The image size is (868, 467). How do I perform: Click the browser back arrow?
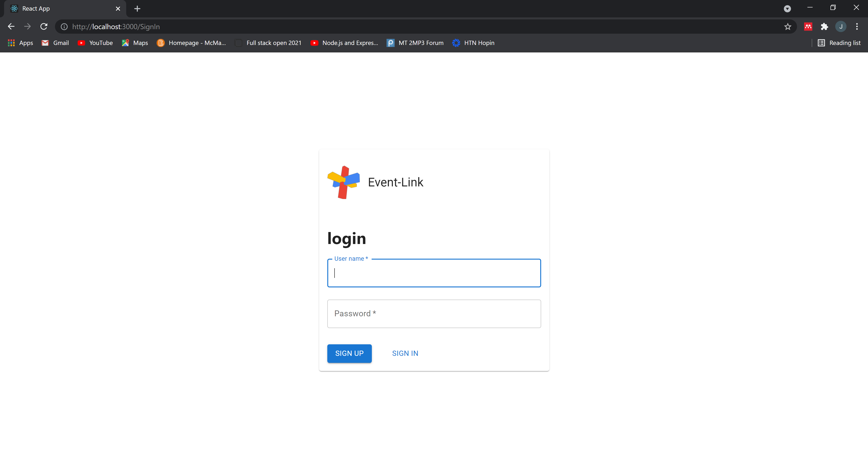point(11,27)
